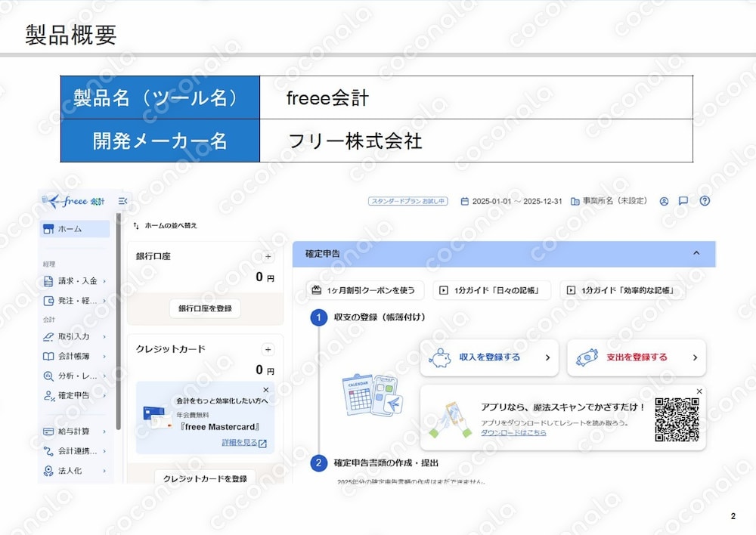Toggle the sidebar collapse control
This screenshot has height=535, width=756.
(122, 201)
